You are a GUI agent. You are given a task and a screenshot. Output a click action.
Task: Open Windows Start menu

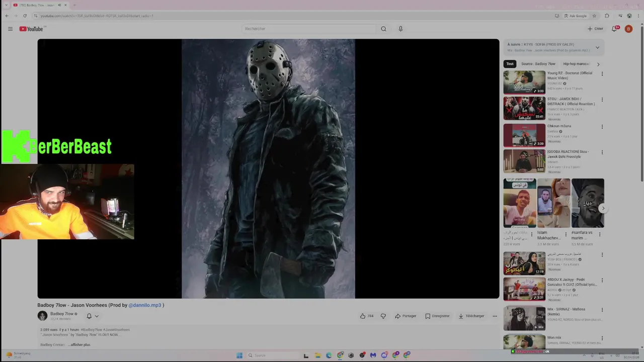click(239, 355)
